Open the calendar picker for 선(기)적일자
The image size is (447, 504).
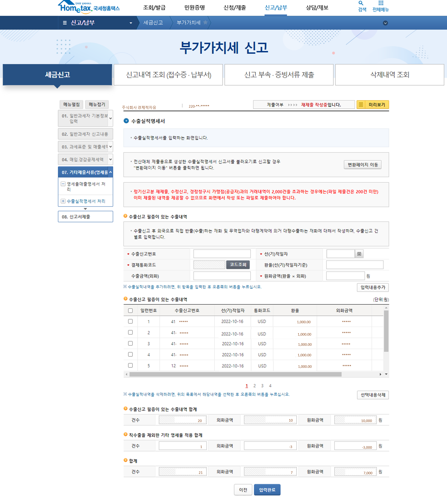pos(359,254)
